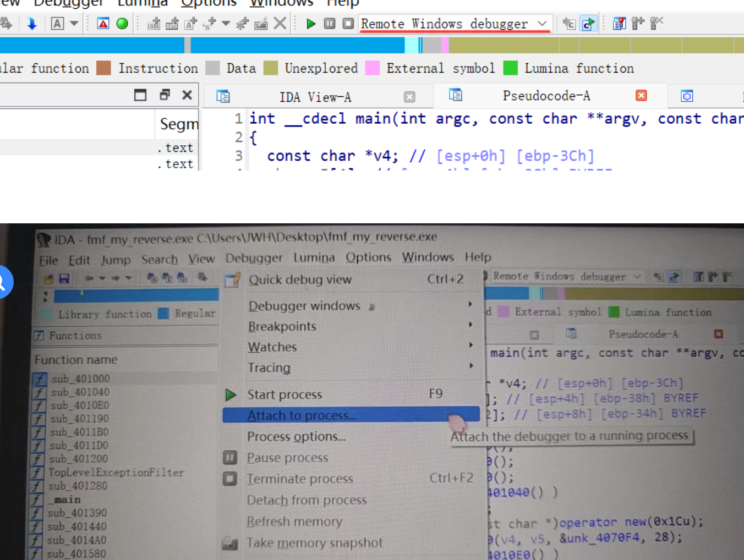744x560 pixels.
Task: Open the Search menu in lower photo
Action: [160, 259]
